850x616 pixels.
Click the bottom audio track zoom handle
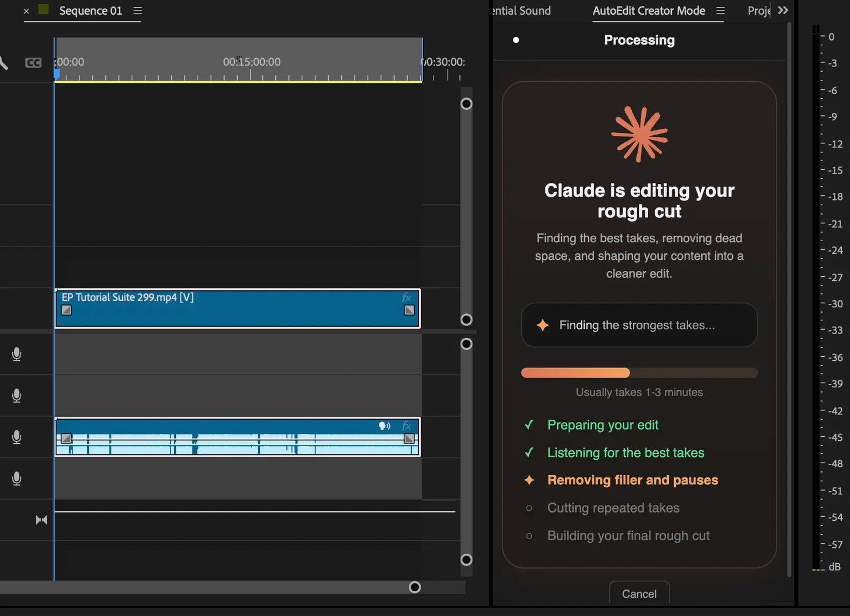tap(466, 560)
